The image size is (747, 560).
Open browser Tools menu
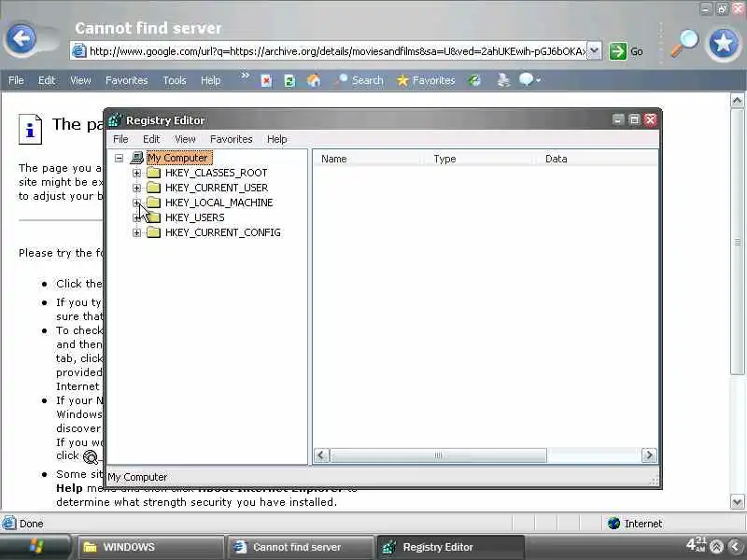pyautogui.click(x=175, y=80)
